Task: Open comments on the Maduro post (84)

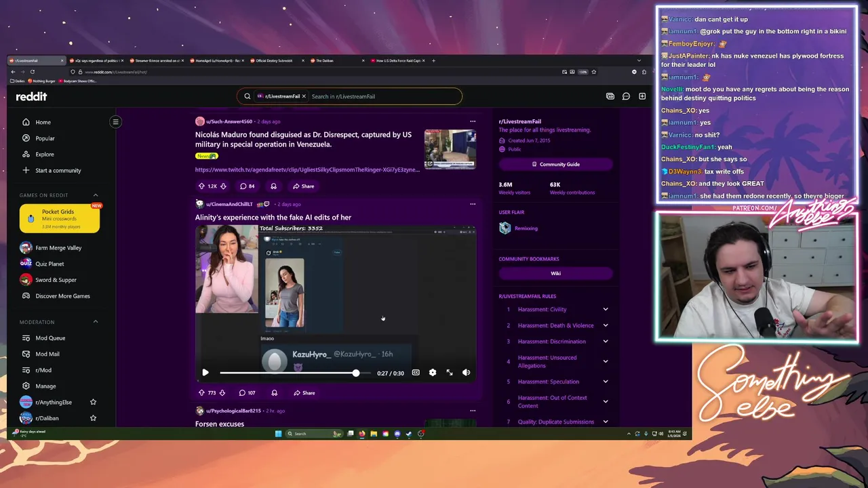Action: 247,186
